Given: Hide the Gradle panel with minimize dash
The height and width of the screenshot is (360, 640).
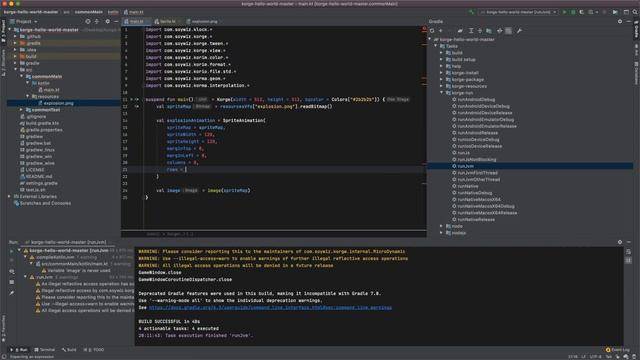Looking at the screenshot, I should tap(629, 21).
